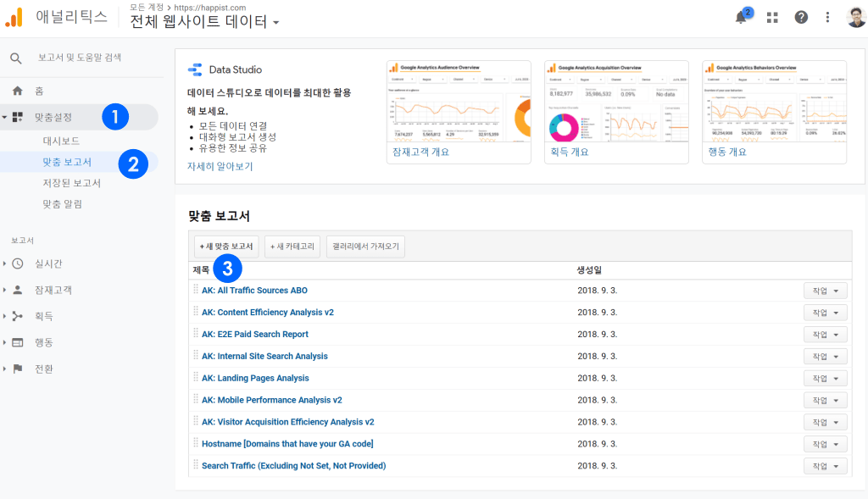The width and height of the screenshot is (868, 499).
Task: Open the three-dot overflow menu
Action: 826,17
